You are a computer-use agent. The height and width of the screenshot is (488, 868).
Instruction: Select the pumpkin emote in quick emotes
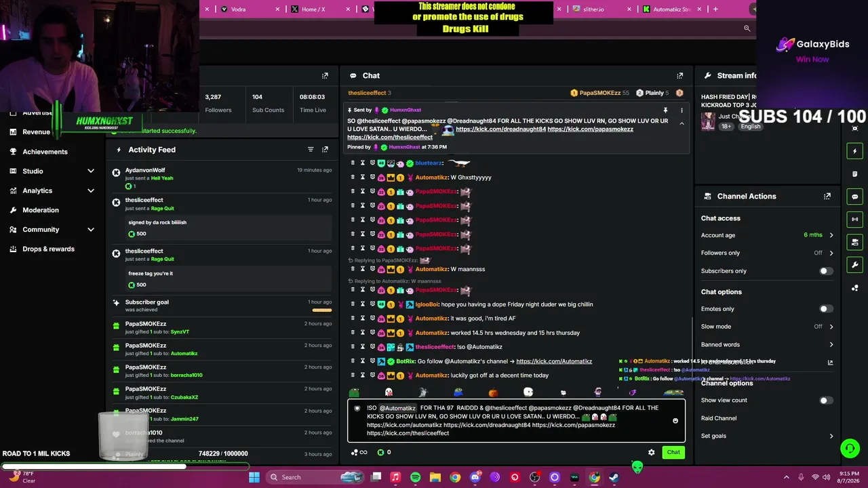[493, 392]
